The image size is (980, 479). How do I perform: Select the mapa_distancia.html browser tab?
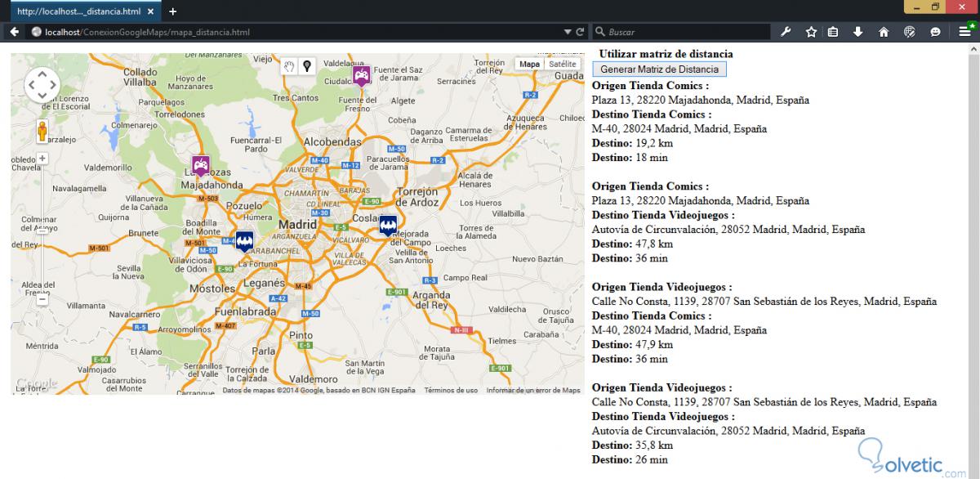tap(85, 11)
